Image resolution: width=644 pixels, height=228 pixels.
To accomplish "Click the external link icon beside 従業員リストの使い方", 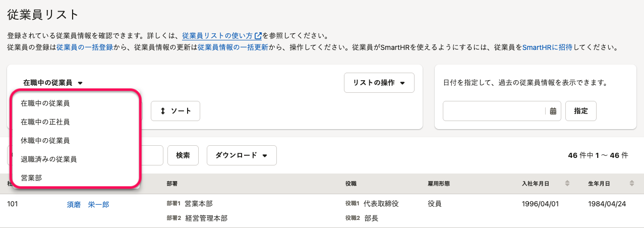I will (258, 36).
